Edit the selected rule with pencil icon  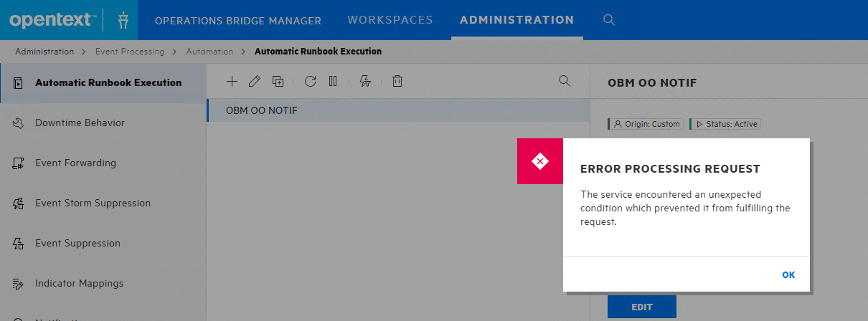[x=254, y=81]
